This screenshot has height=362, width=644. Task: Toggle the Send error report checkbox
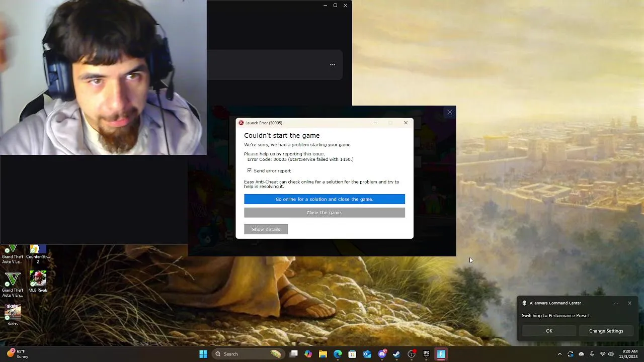coord(249,170)
